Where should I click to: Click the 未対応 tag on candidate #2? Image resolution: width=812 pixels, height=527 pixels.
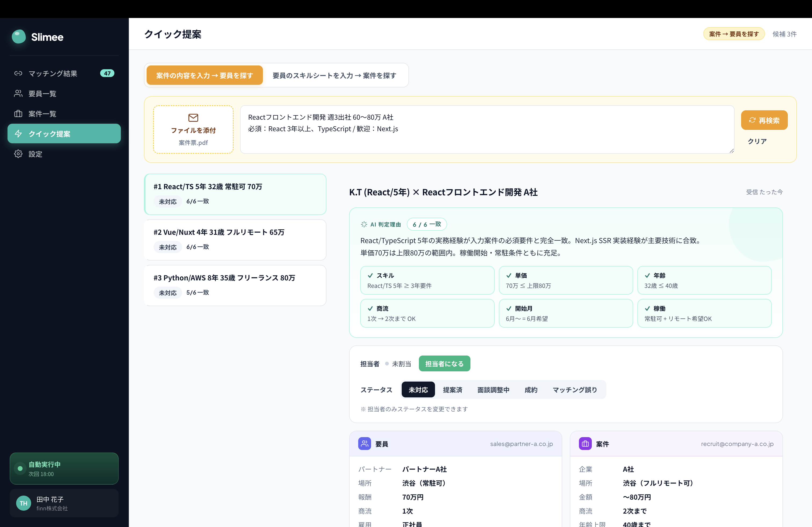pos(168,247)
